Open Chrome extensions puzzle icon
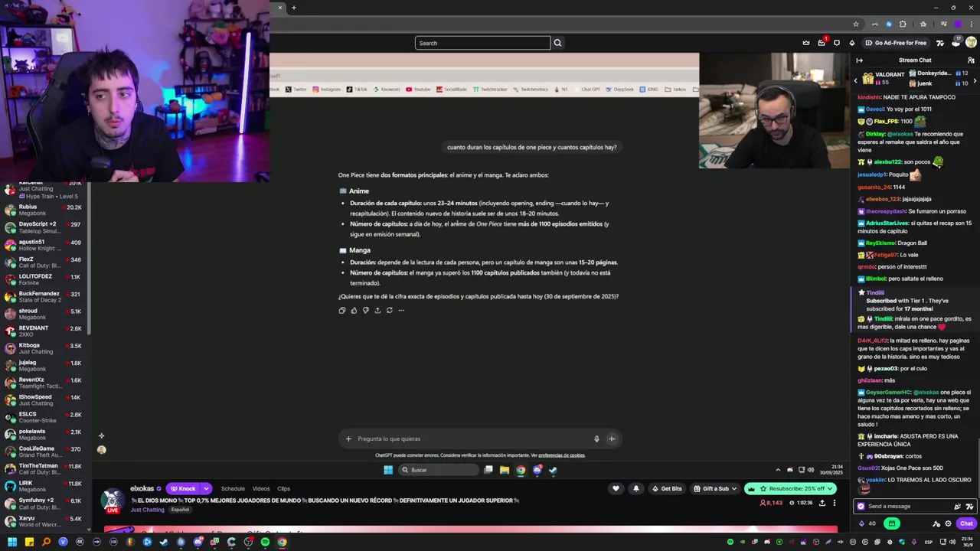 coord(903,24)
